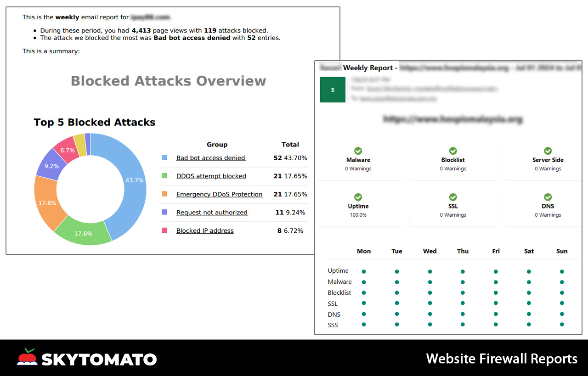Click the DNS green checkmark icon

(548, 197)
